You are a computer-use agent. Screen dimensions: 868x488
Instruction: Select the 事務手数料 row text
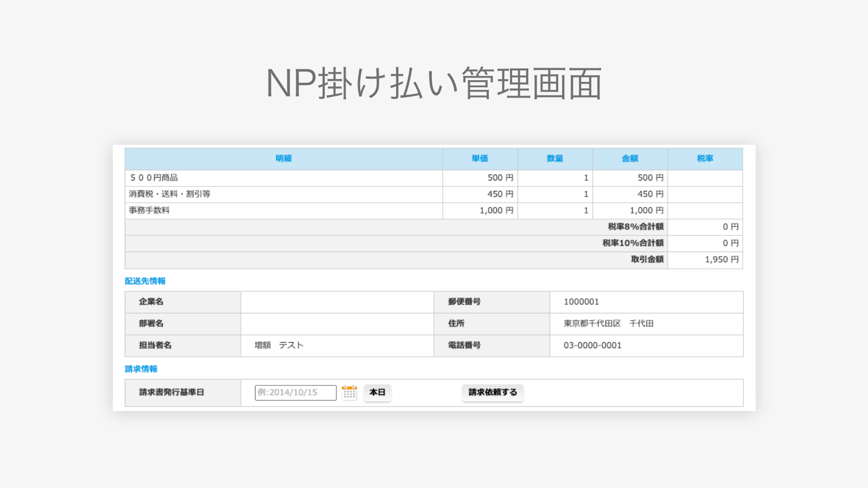pos(149,210)
